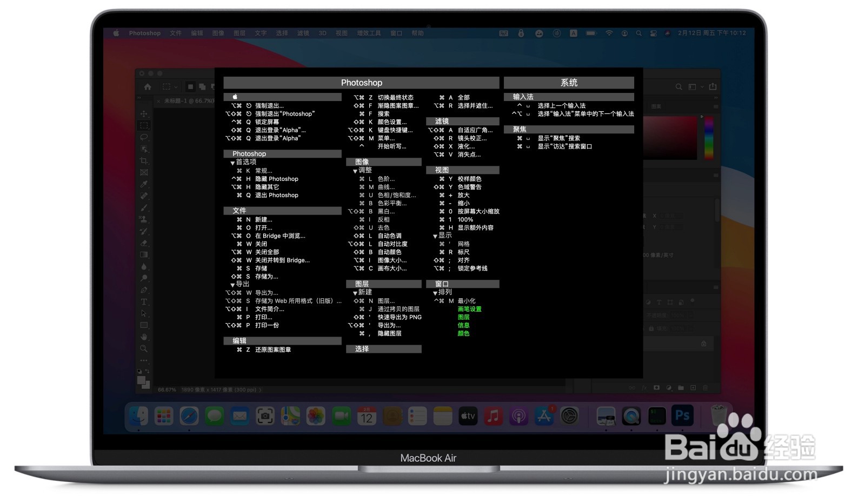
Task: Select the Move tool in Photoshop toolbar
Action: (144, 114)
